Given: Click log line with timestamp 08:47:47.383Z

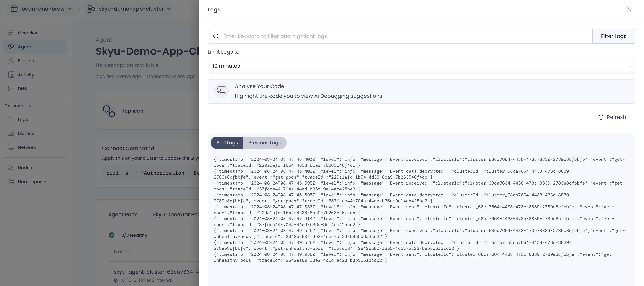Looking at the screenshot, I should click(x=414, y=210).
